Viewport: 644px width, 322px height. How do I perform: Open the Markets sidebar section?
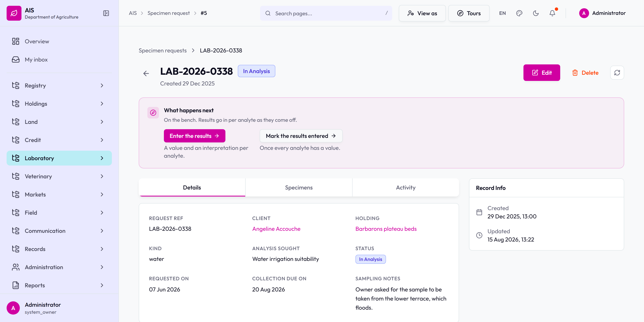pos(59,194)
